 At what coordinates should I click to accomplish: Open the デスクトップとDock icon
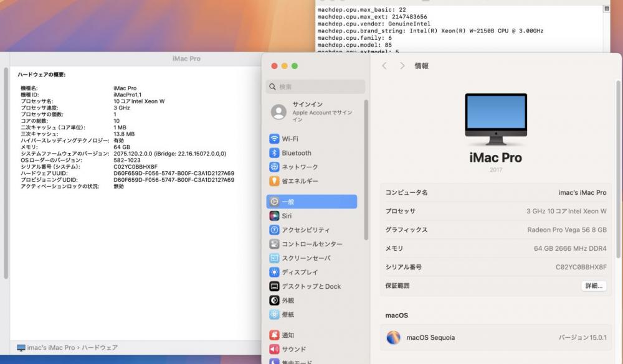274,286
